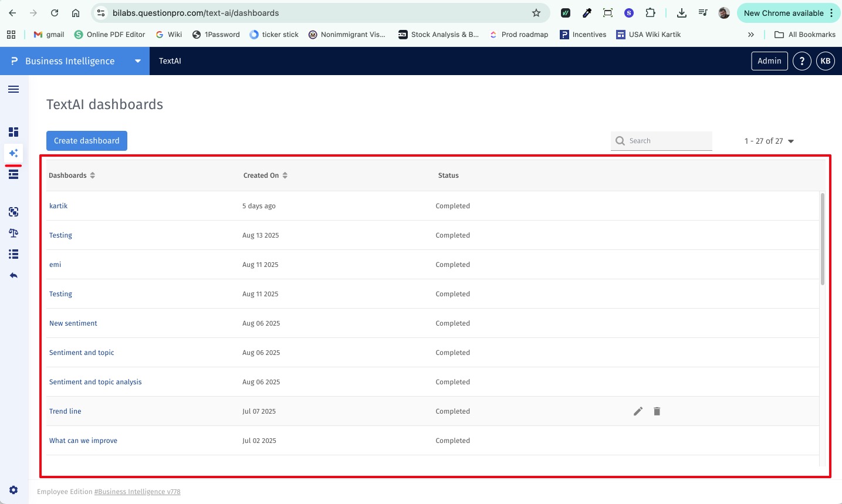842x504 pixels.
Task: Open Chrome downloads
Action: [682, 13]
